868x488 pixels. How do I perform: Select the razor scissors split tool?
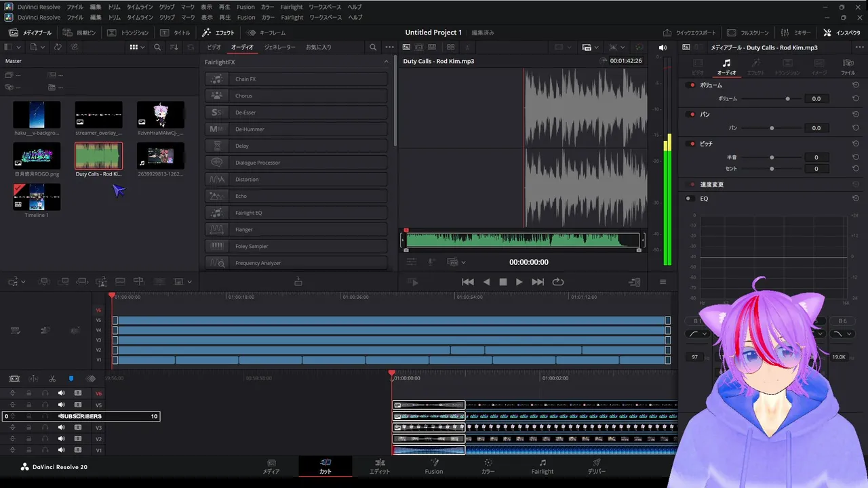[x=52, y=379]
